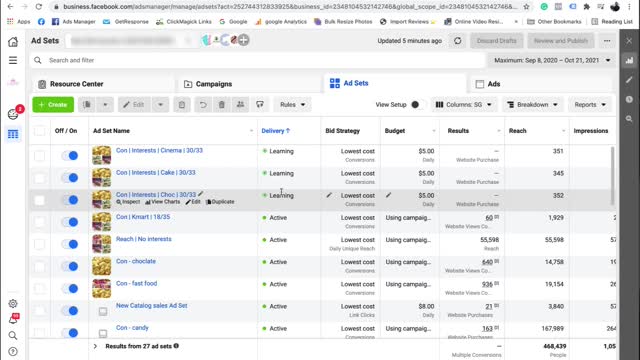Click the undo icon in toolbar
640x360 pixels.
(x=203, y=104)
